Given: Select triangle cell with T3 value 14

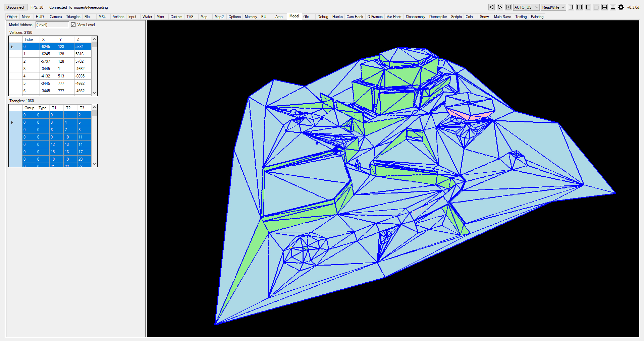Looking at the screenshot, I should coord(84,145).
